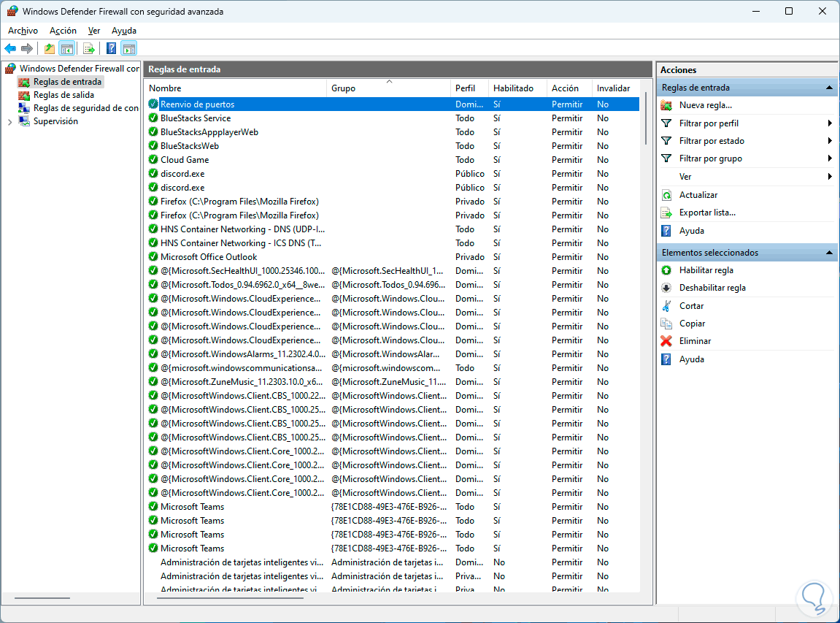Screen dimensions: 840x623
Task: Select HNS Container Networking - DNS rule
Action: (x=394, y=229)
